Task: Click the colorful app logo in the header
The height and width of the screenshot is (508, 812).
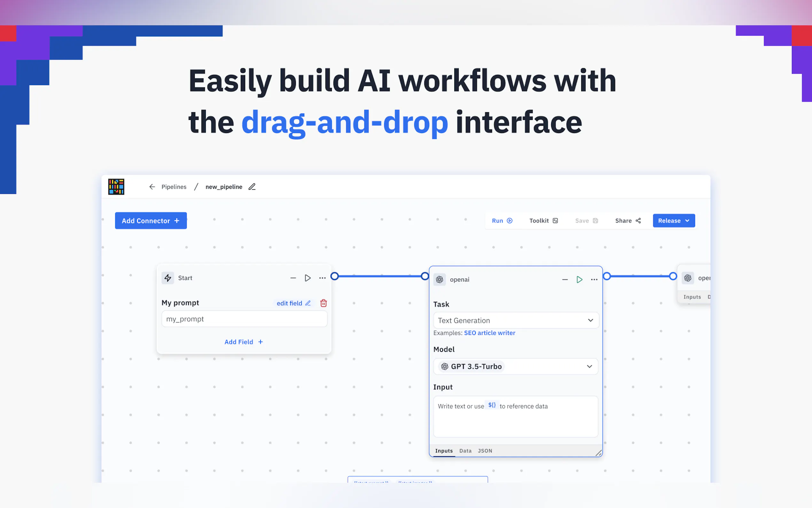Action: click(x=116, y=187)
